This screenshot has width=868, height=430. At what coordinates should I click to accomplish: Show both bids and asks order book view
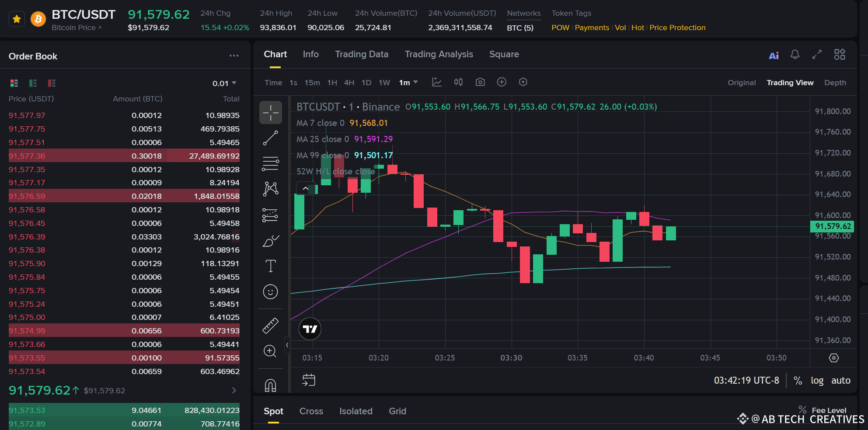tap(14, 83)
